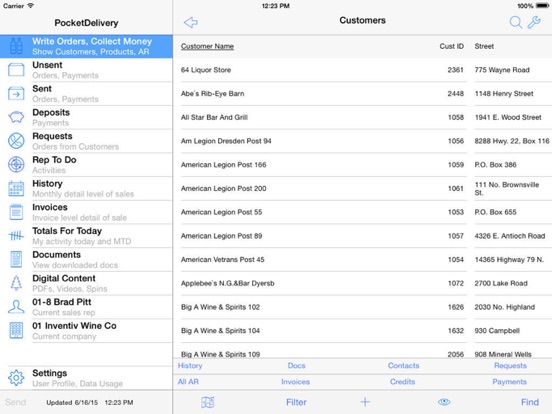The height and width of the screenshot is (414, 552).
Task: Click the Totals For Today tally icon
Action: [16, 236]
